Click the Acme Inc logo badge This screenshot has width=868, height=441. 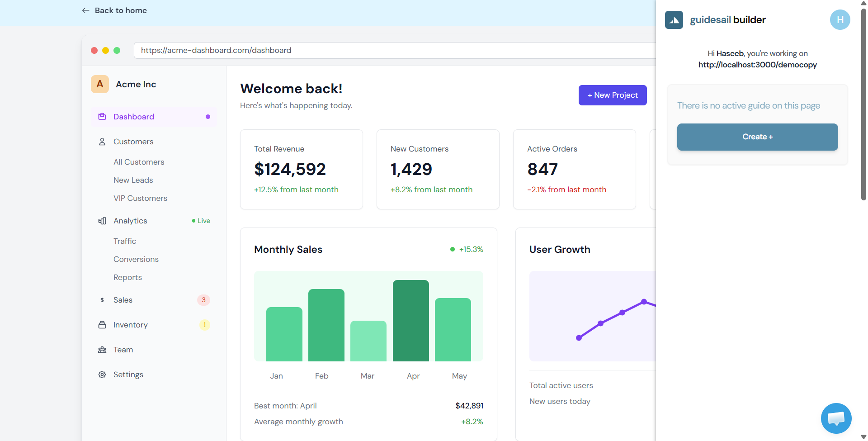(x=100, y=84)
